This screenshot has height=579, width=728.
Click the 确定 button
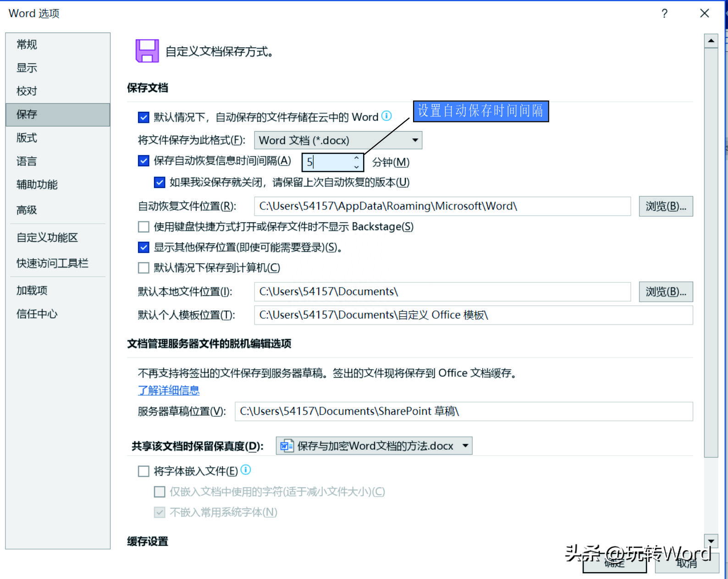click(x=614, y=563)
